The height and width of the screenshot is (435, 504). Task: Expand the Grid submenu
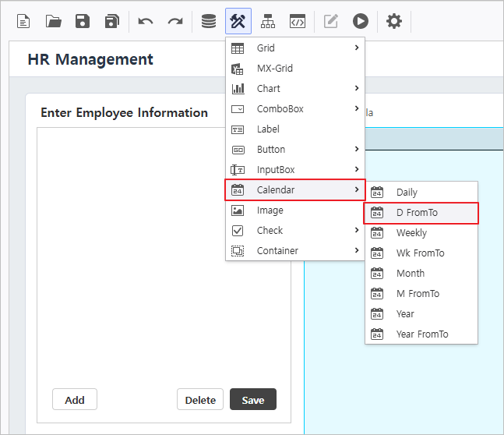295,48
